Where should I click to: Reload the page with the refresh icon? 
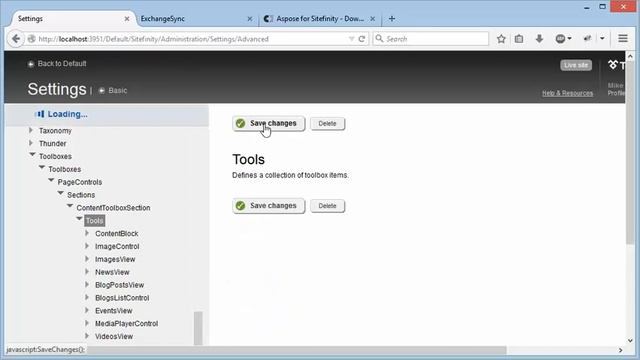(362, 39)
